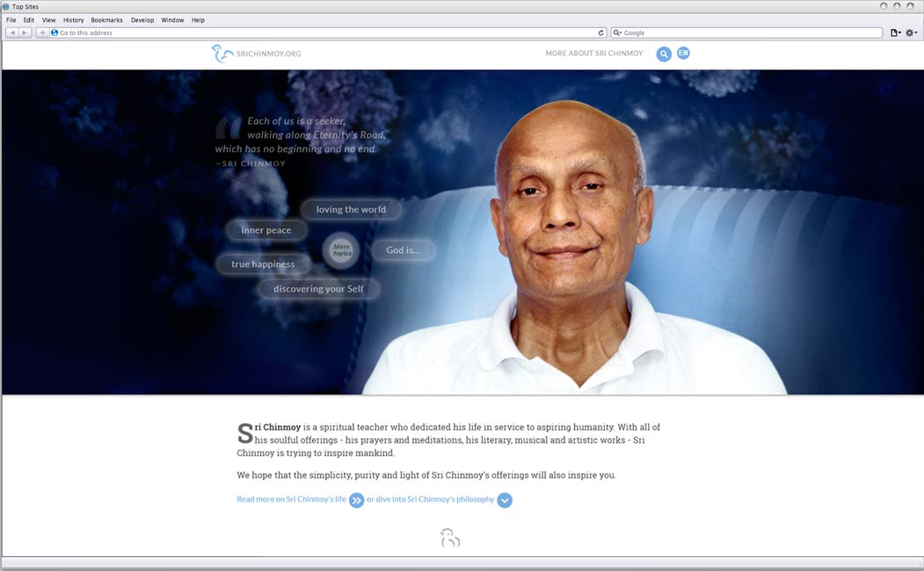924x571 pixels.
Task: Click the down-chevron icon after philosophy link
Action: (505, 501)
